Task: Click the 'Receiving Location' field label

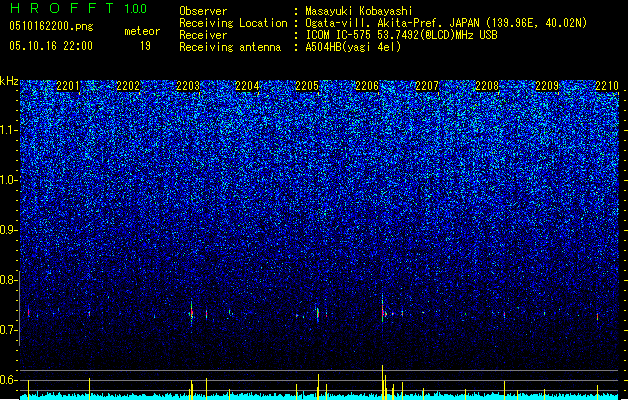Action: coord(233,23)
